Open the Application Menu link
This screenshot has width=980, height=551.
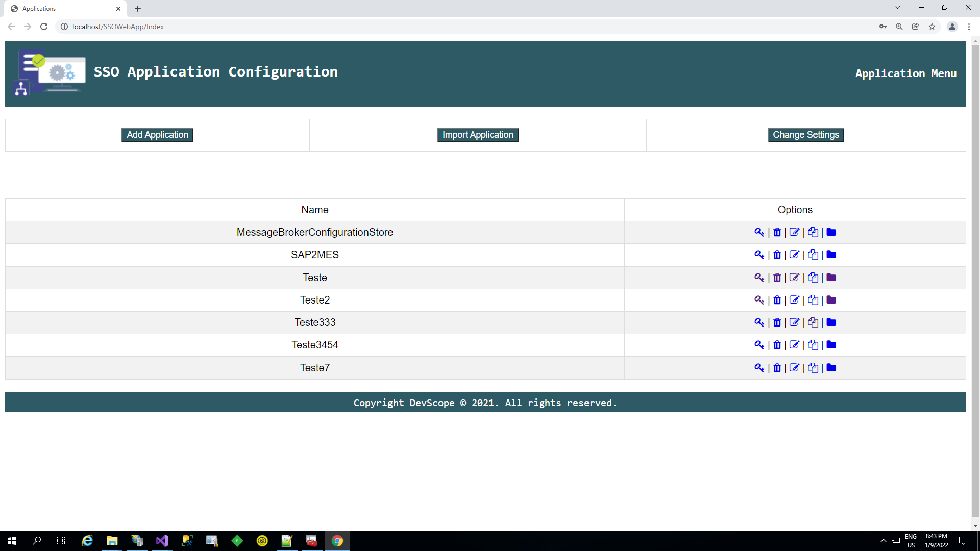pyautogui.click(x=905, y=73)
